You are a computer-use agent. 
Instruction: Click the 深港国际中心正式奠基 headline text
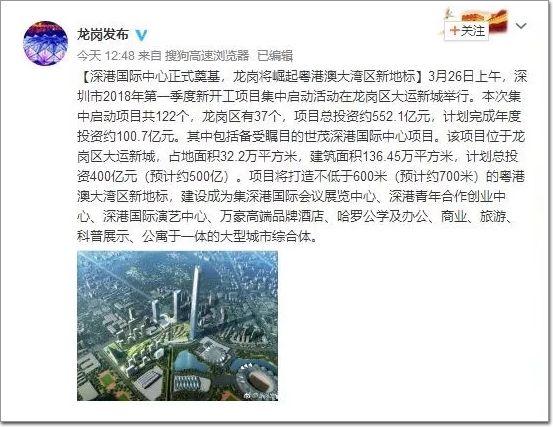(155, 76)
